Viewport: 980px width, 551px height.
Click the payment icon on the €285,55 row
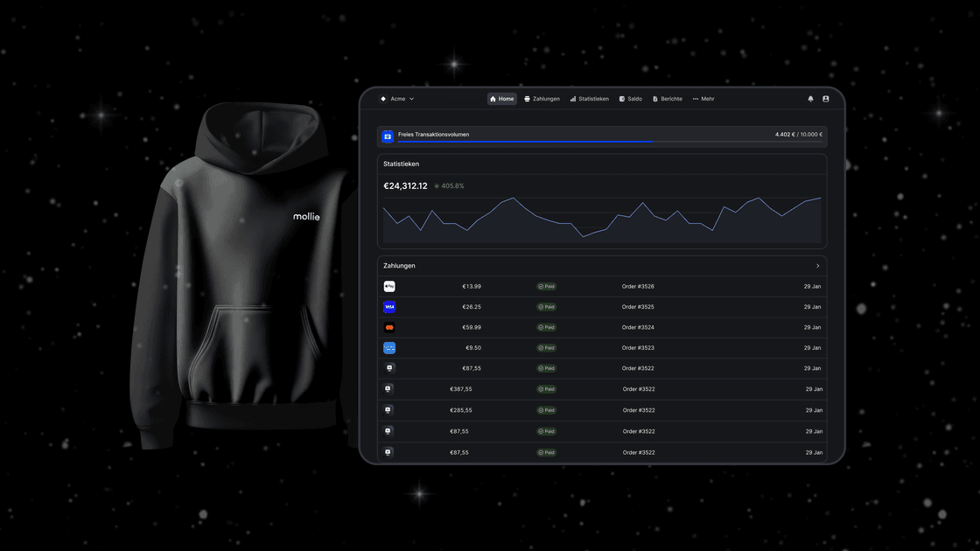[388, 410]
